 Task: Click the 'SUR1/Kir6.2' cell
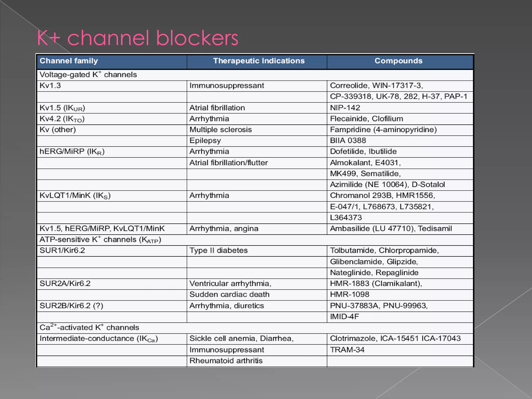[x=112, y=251]
